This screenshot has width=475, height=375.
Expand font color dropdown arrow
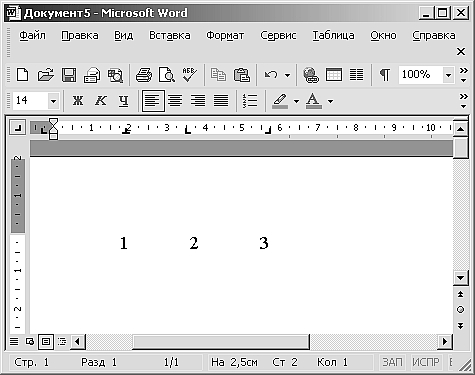tap(330, 101)
